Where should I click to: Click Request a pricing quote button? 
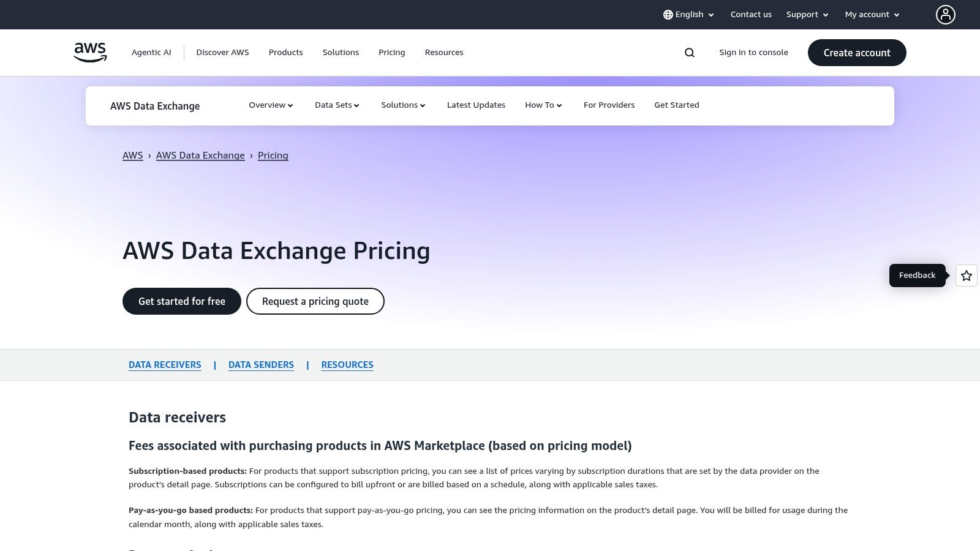315,301
